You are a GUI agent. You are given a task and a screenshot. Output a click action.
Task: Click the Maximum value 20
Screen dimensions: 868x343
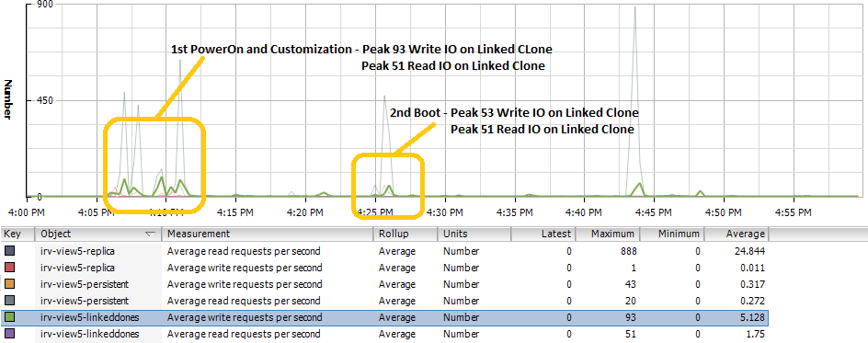(x=631, y=301)
